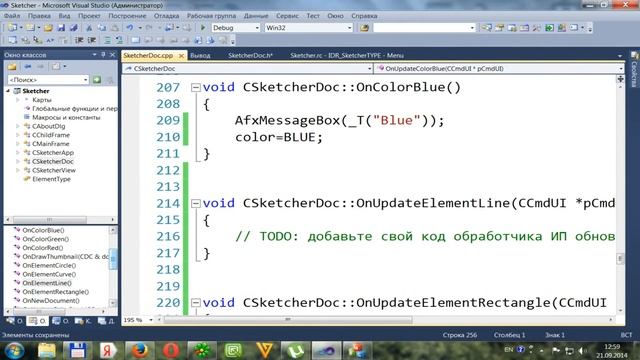Image resolution: width=640 pixels, height=360 pixels.
Task: Open Firefox from the taskbar
Action: 139,350
